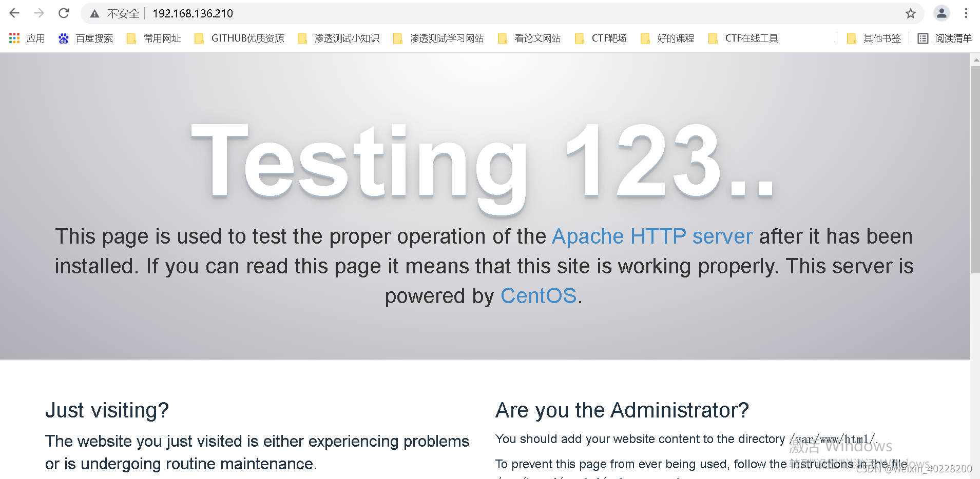This screenshot has height=479, width=980.
Task: Open the 阅读清单 reading list
Action: 945,38
